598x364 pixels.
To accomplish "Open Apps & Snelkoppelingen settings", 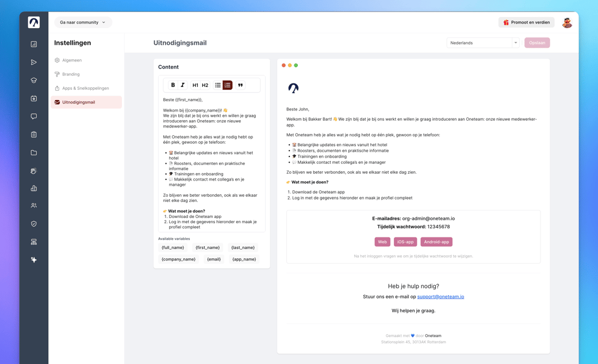I will (x=86, y=88).
